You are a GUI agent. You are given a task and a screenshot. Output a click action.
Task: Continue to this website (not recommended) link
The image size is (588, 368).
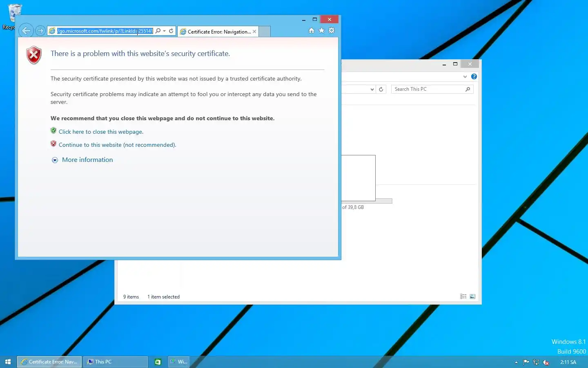pos(117,145)
